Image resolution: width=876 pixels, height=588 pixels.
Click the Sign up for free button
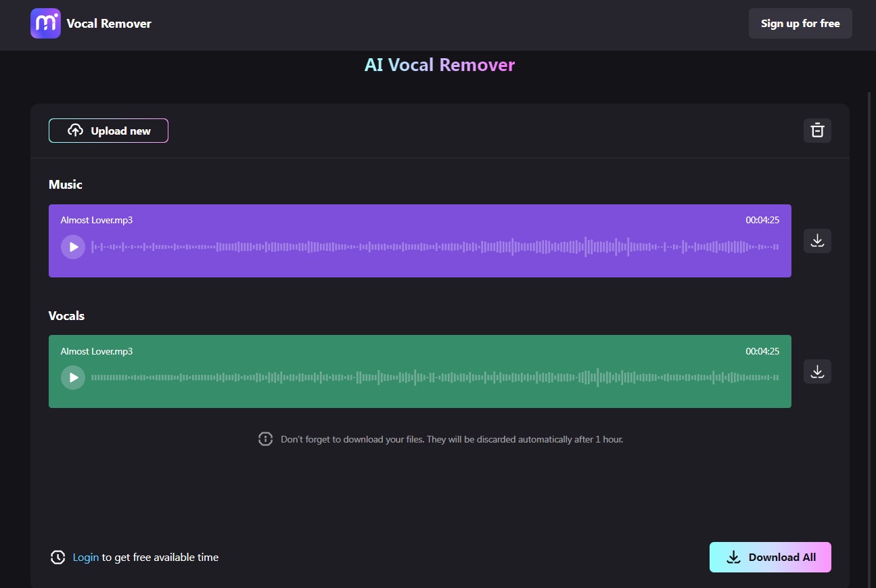click(x=800, y=24)
